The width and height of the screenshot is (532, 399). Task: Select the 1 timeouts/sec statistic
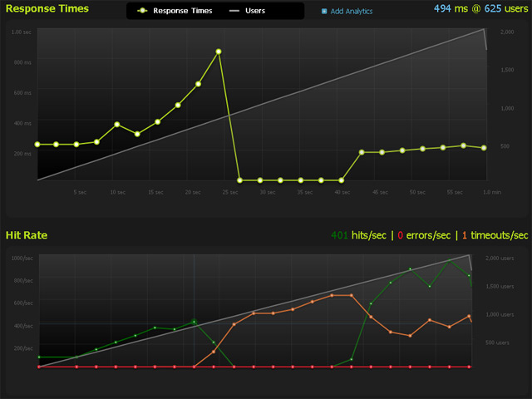click(495, 235)
